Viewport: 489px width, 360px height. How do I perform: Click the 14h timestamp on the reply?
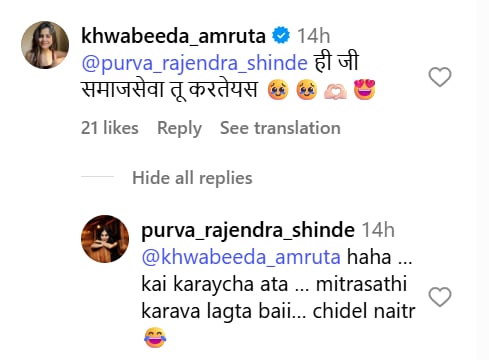(x=378, y=230)
